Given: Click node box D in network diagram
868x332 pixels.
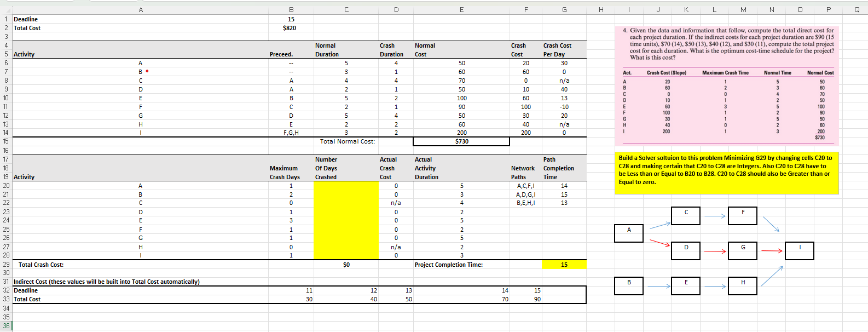Looking at the screenshot, I should (686, 251).
